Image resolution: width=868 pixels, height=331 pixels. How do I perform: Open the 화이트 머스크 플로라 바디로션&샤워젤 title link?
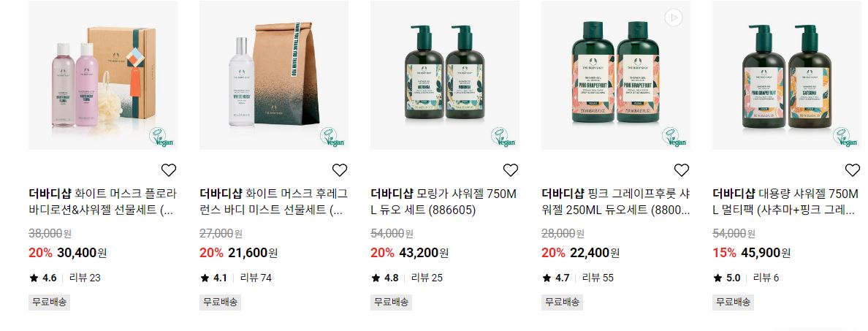pyautogui.click(x=103, y=202)
